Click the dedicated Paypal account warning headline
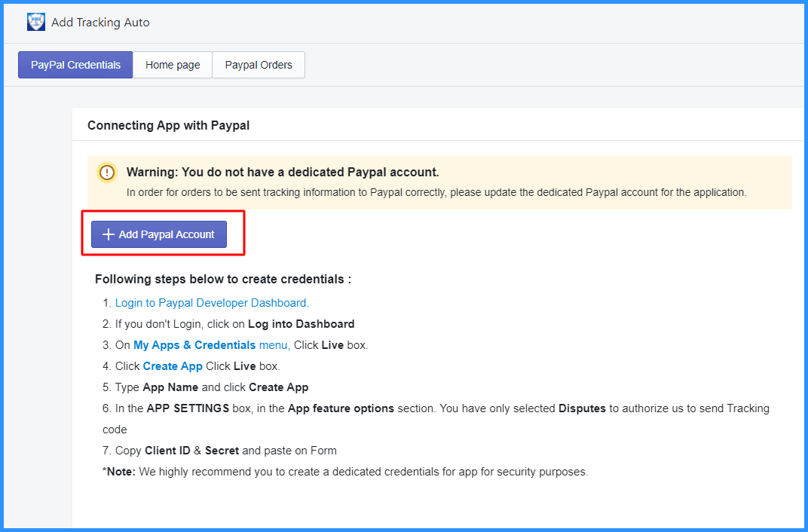Viewport: 808px width, 532px height. coord(283,173)
